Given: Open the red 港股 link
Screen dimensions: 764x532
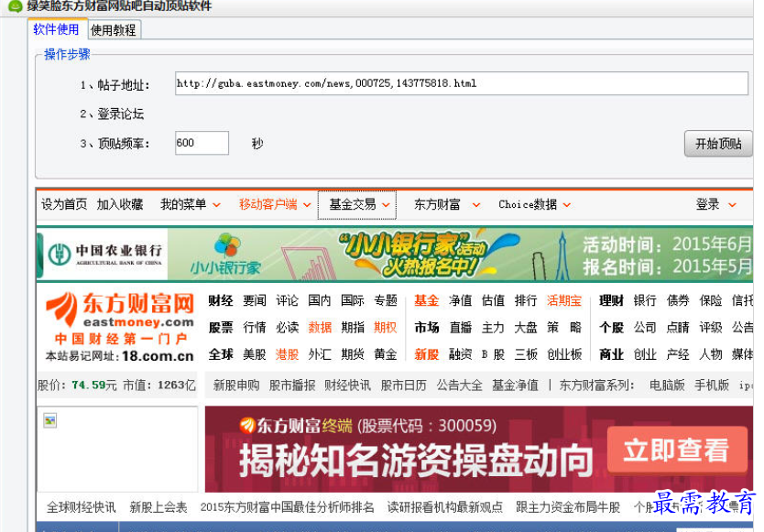Looking at the screenshot, I should pos(287,354).
